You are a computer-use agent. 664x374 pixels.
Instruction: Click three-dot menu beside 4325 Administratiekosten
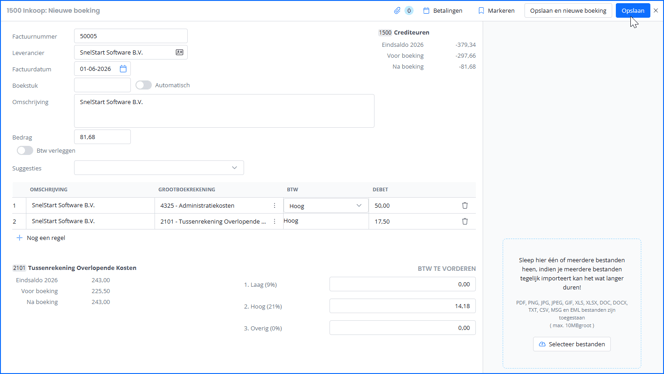pyautogui.click(x=274, y=205)
